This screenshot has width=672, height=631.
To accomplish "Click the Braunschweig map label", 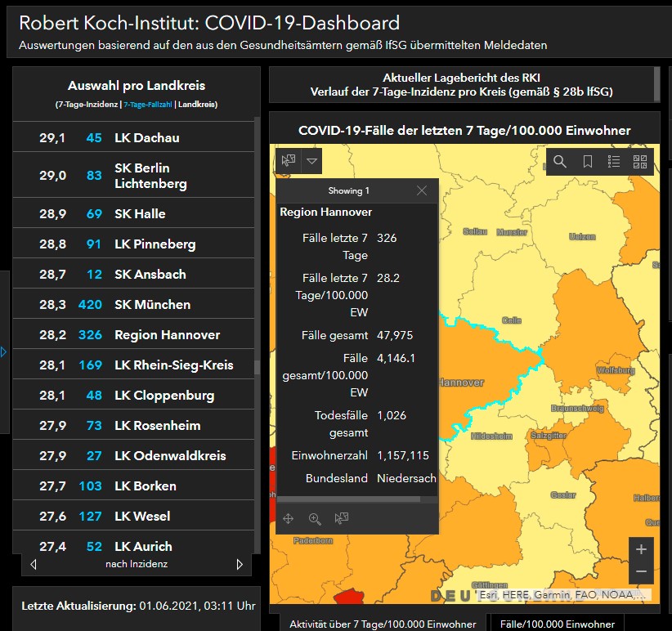I will [577, 408].
